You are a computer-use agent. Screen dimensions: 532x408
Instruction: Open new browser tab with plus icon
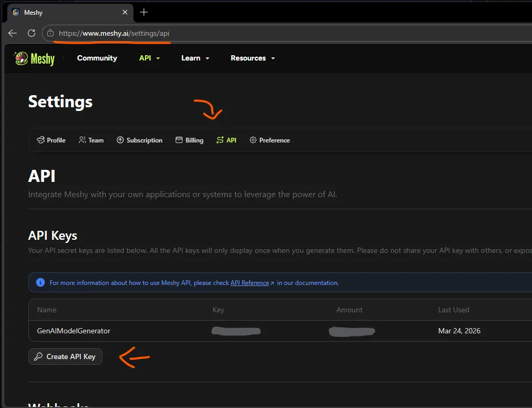[x=144, y=12]
